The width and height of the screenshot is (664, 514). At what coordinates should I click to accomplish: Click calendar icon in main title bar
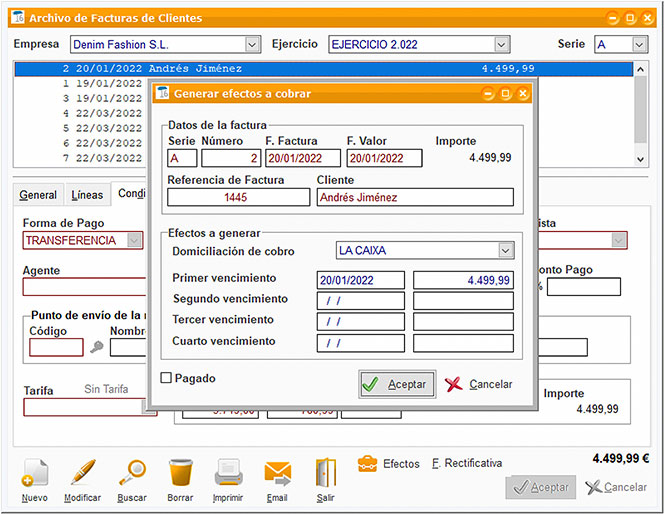(x=18, y=17)
